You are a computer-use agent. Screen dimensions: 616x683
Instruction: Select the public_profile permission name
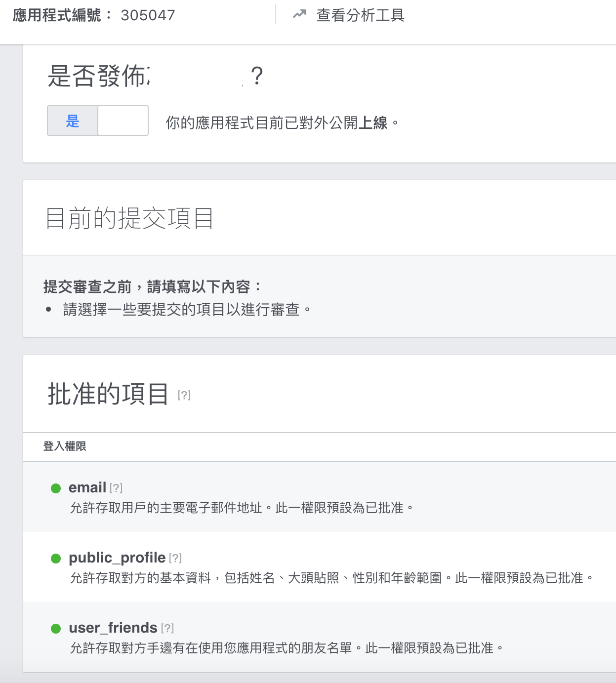pyautogui.click(x=117, y=558)
